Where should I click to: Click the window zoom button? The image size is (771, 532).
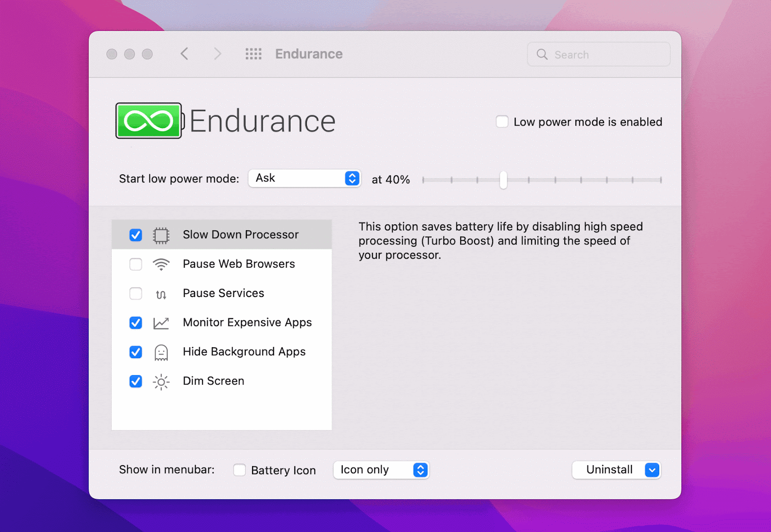point(147,54)
